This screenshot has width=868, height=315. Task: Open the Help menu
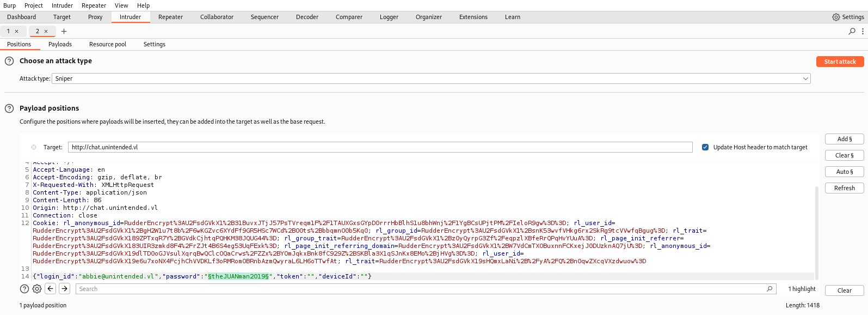click(x=143, y=5)
